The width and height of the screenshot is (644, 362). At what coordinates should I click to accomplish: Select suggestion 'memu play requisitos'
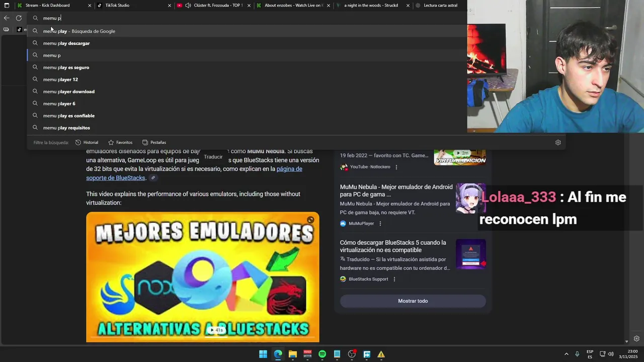click(x=247, y=128)
